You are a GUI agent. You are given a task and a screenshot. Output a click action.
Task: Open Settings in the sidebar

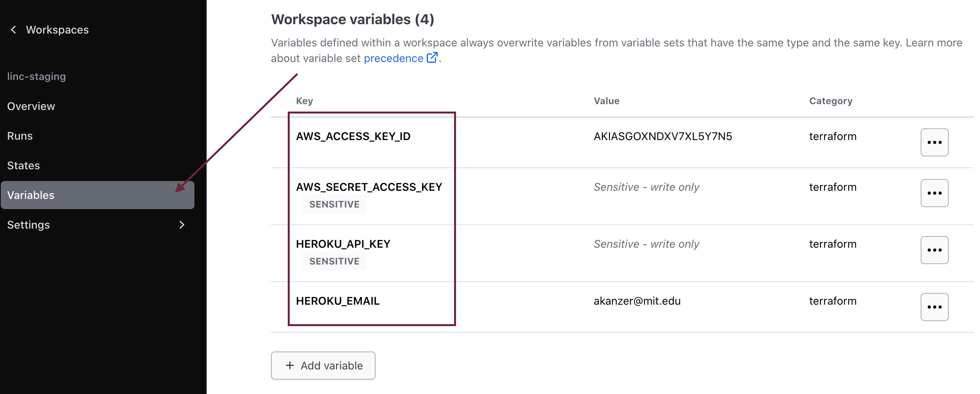point(29,225)
